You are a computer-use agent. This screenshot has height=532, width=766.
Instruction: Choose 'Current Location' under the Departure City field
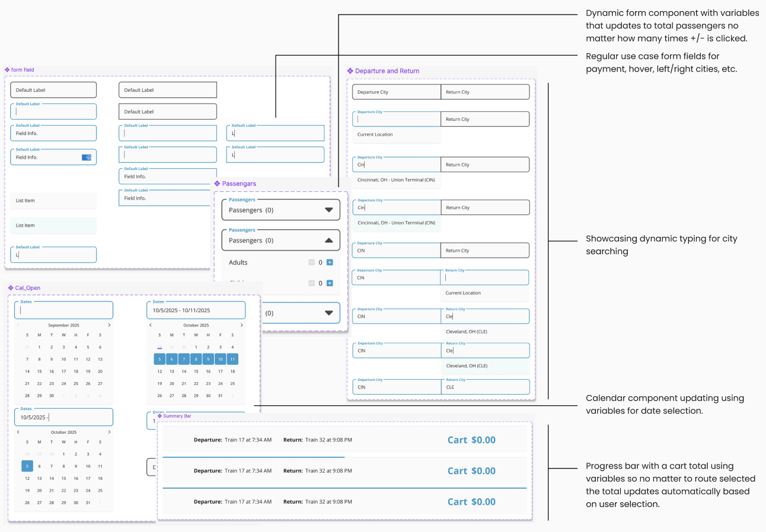[396, 134]
